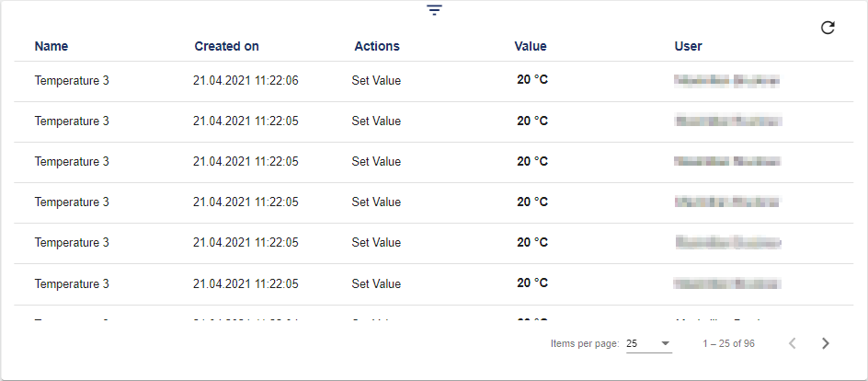Click Set Value in the third row
868x381 pixels.
click(376, 162)
